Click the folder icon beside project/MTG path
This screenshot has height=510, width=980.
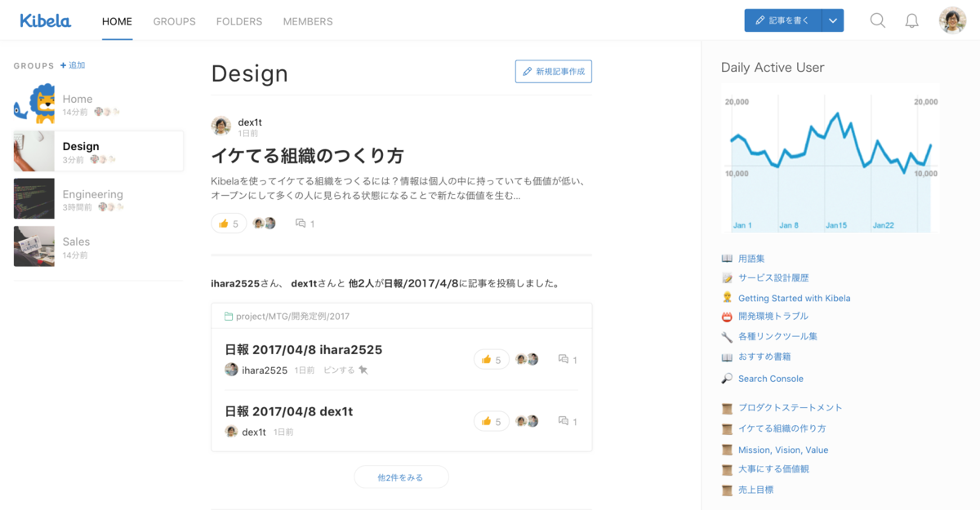click(x=229, y=317)
